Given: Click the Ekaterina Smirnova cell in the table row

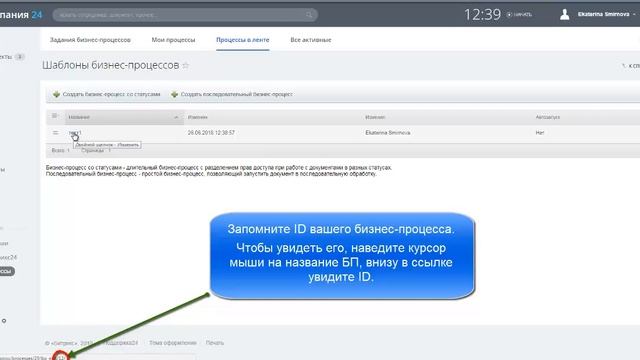Looking at the screenshot, I should pos(388,133).
